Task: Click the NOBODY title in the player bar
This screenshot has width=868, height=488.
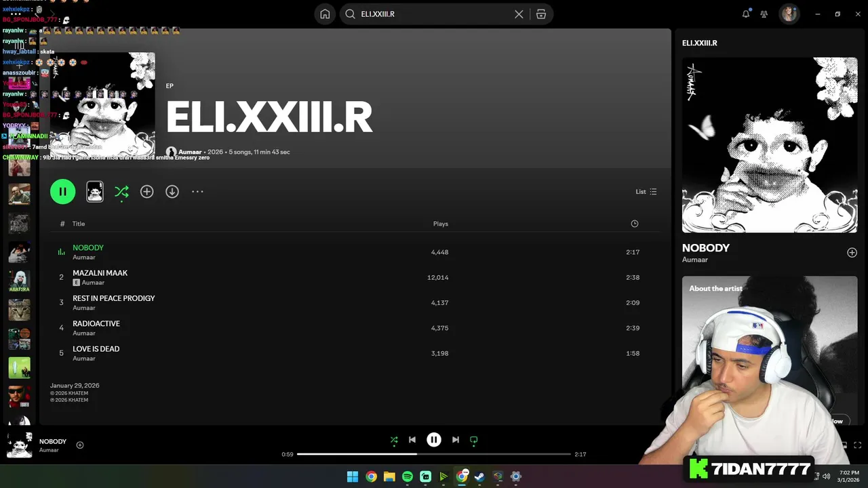Action: point(53,442)
